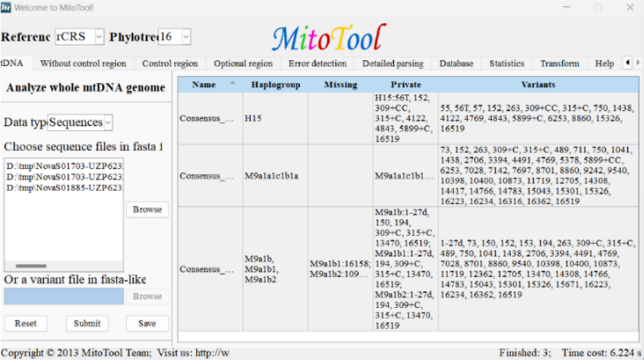Viewport: 644px width, 360px height.
Task: Open the Without control region tab
Action: coord(83,64)
